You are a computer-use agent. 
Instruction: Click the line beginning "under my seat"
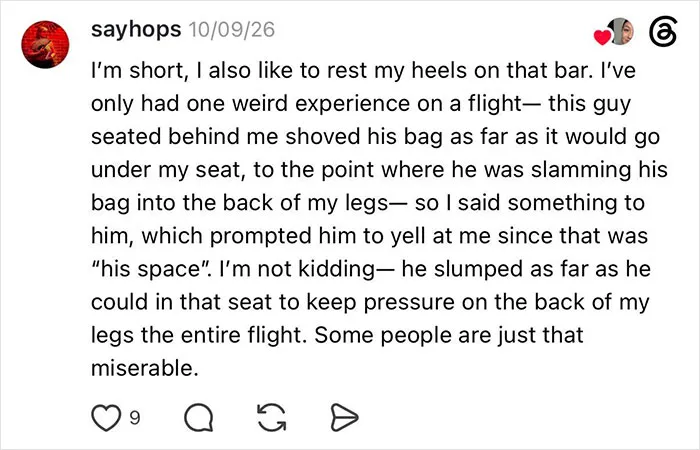point(379,170)
